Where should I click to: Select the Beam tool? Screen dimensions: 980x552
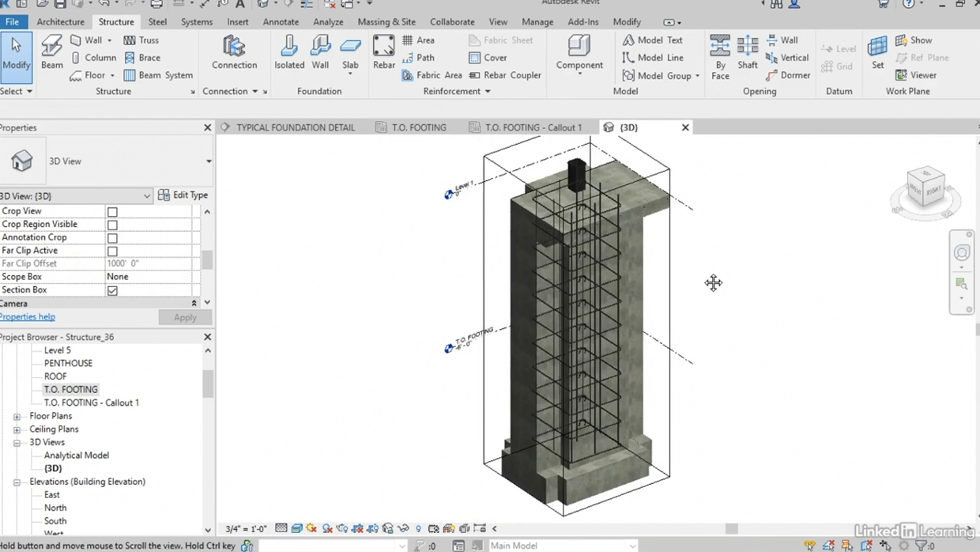(x=52, y=53)
